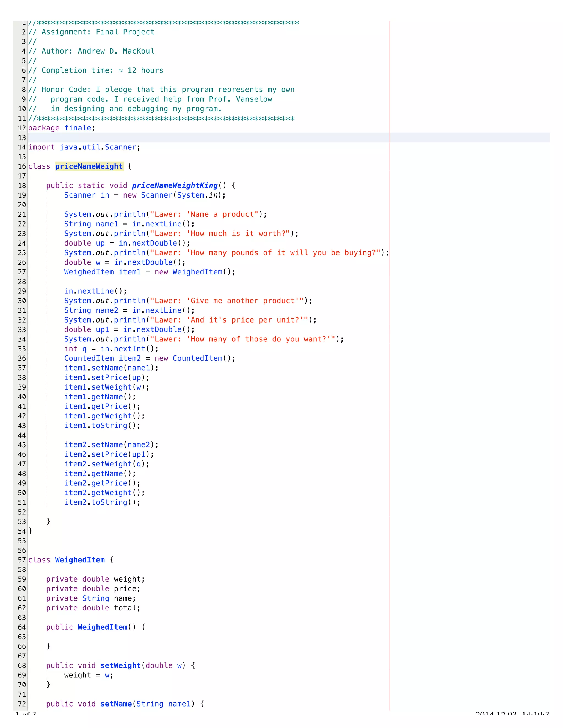Click 'weight = w;' on line 69
This screenshot has width=563, height=728.
89,675
